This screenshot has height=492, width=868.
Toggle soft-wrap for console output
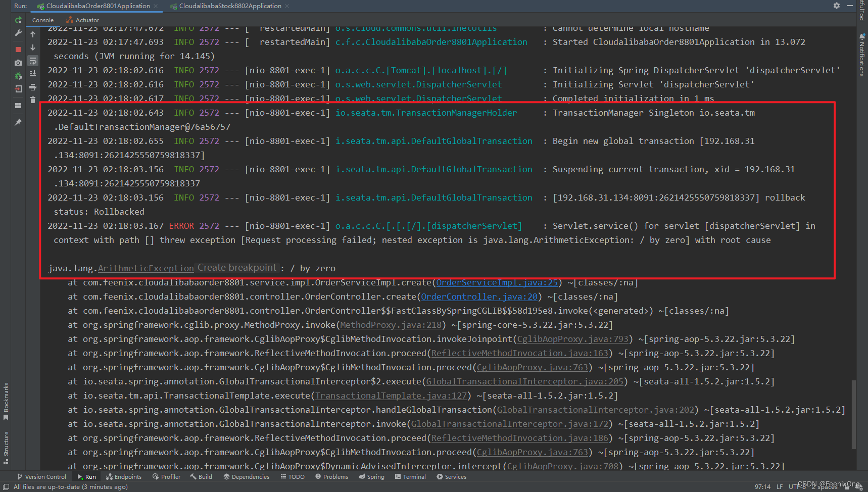[33, 61]
